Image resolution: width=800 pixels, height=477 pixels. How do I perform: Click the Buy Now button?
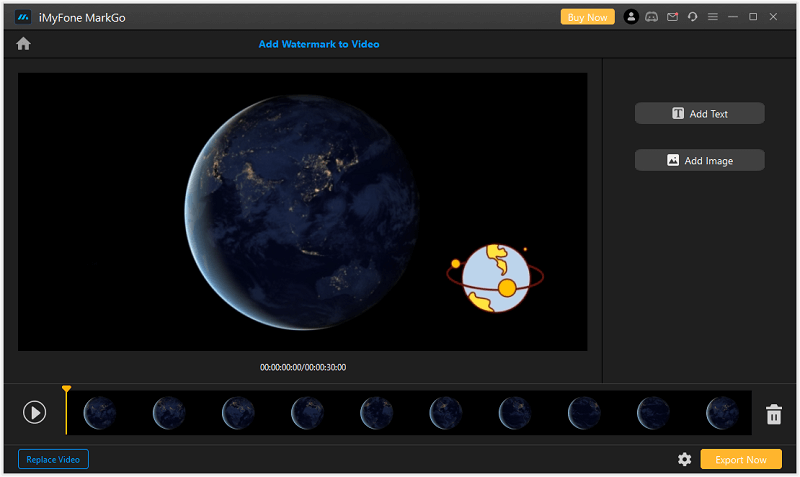(587, 17)
